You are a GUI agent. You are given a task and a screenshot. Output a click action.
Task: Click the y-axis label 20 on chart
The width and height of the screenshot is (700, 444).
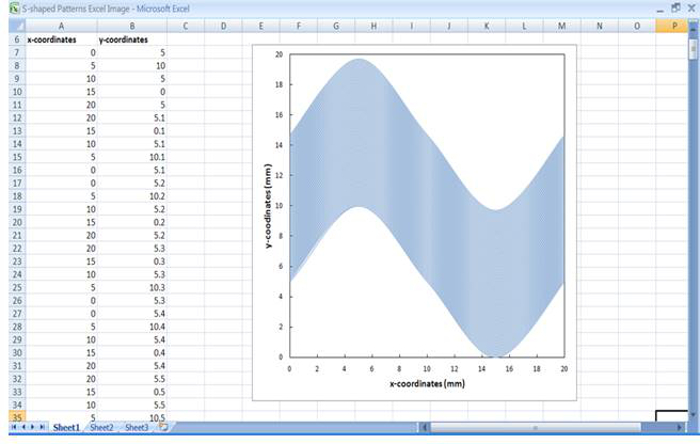[x=279, y=54]
